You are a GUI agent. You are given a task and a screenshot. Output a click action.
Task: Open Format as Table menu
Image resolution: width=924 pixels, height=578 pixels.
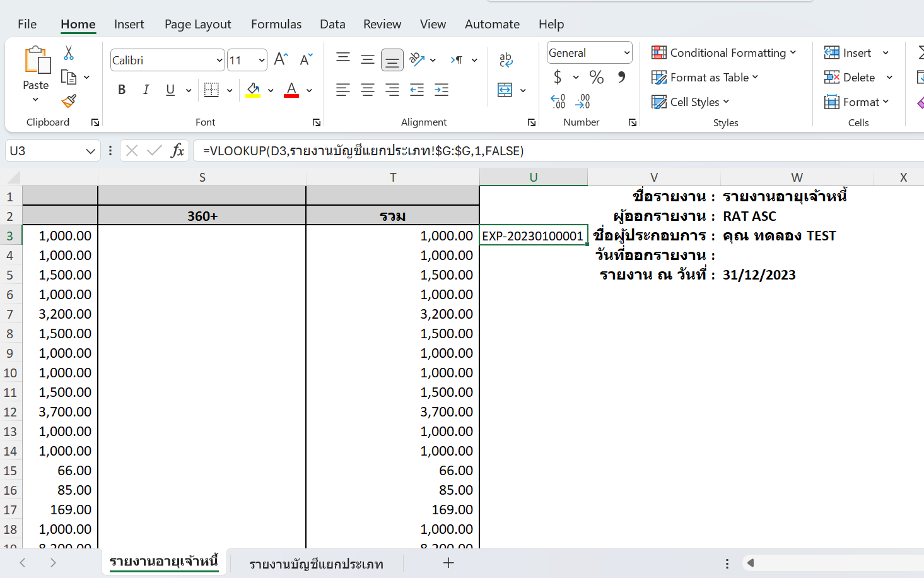coord(705,78)
